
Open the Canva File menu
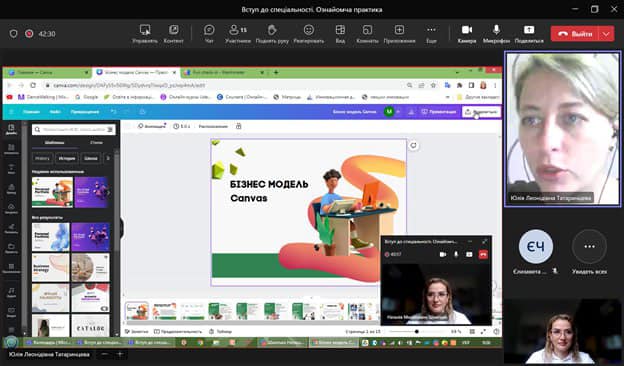click(55, 112)
